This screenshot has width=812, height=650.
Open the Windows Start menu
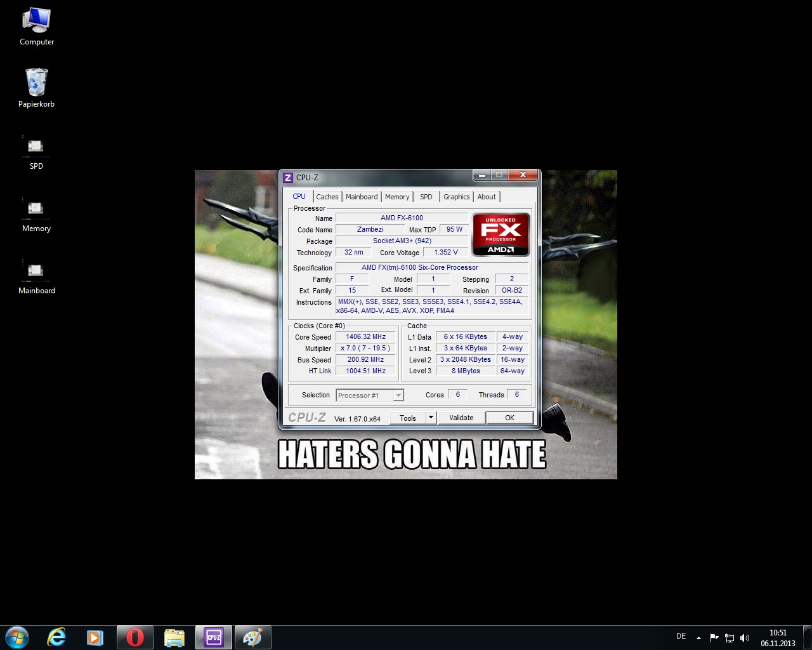click(x=17, y=637)
